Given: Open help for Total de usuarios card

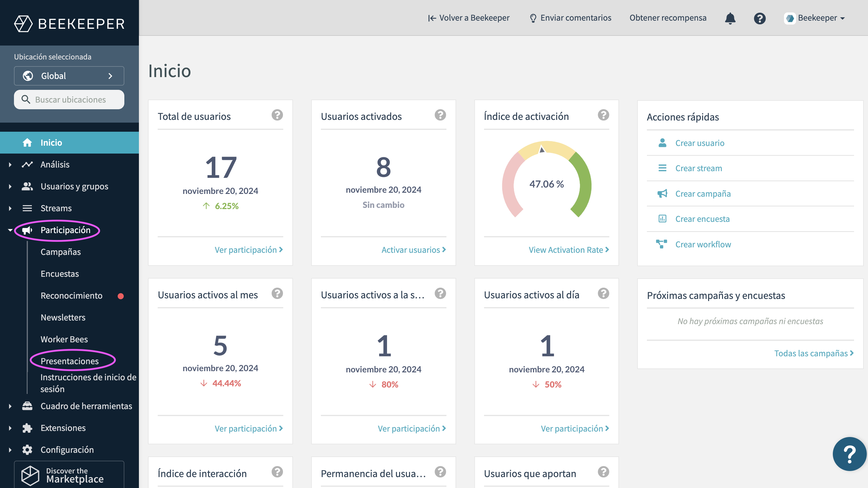Looking at the screenshot, I should [277, 115].
